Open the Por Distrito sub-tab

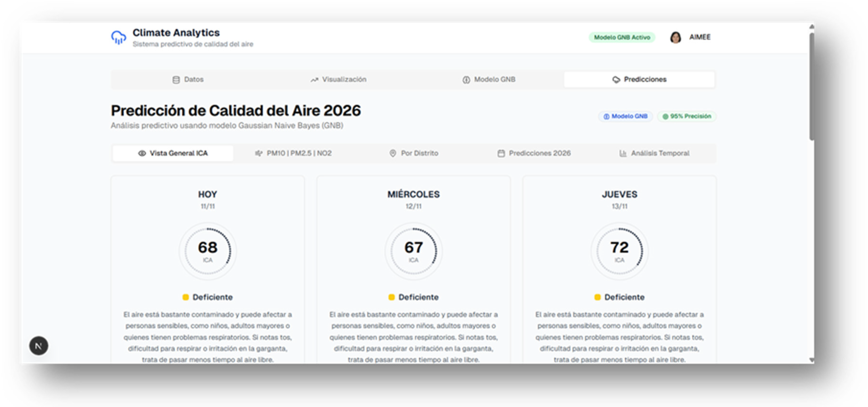(x=413, y=153)
